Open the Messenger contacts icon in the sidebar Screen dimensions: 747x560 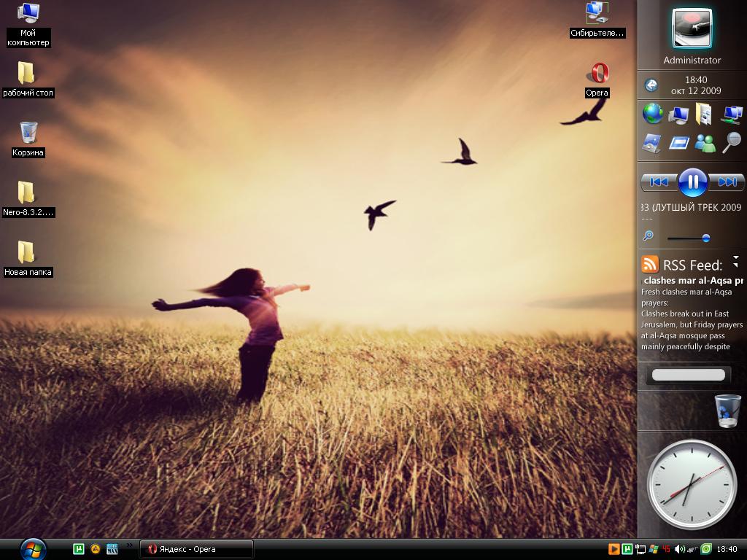pos(705,144)
